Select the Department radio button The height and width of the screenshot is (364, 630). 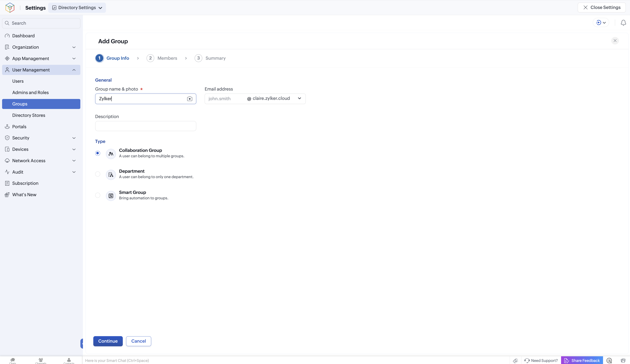98,174
